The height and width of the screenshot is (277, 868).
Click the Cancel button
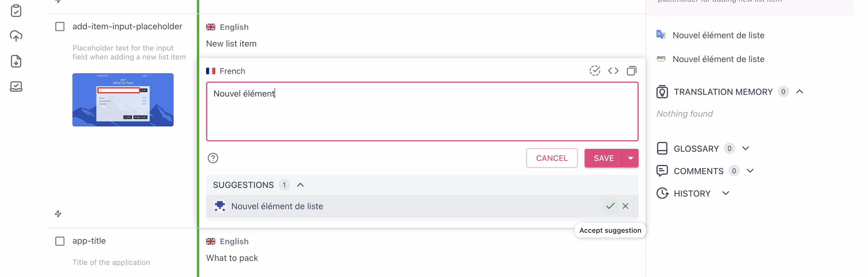552,158
